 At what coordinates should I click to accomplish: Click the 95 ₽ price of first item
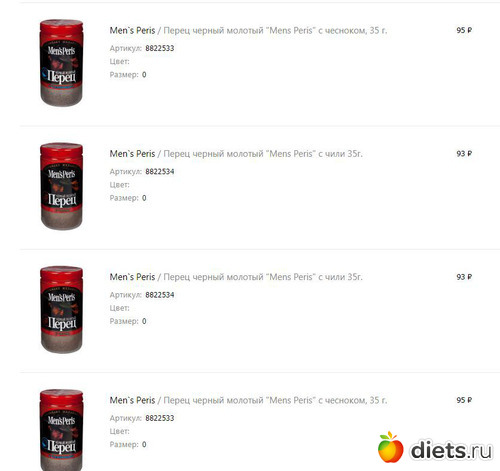(x=464, y=30)
